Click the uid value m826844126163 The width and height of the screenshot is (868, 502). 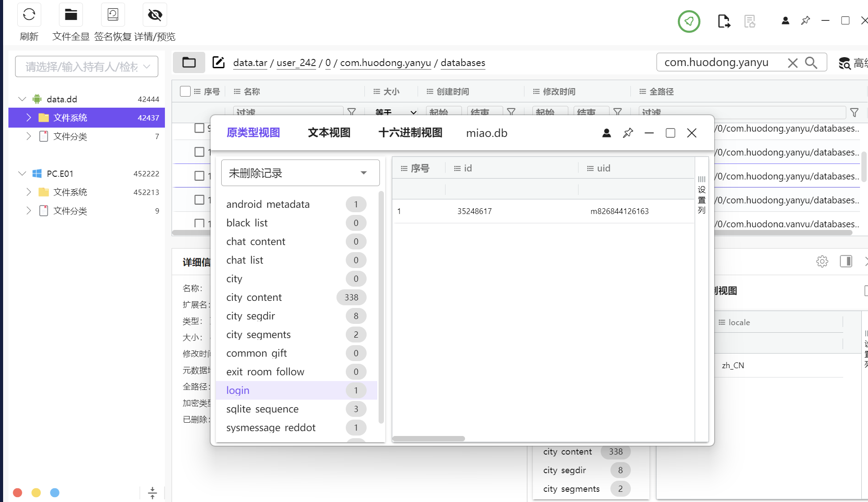pos(619,211)
